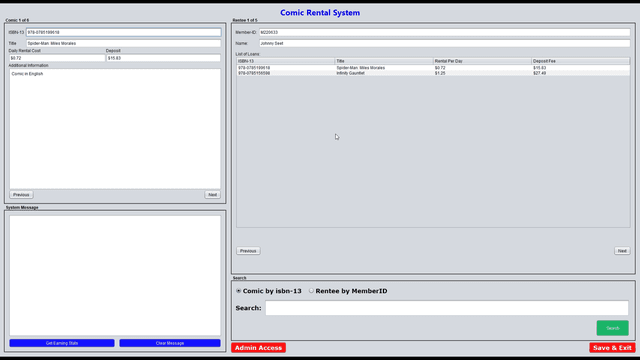The image size is (640, 360).
Task: Open Admin Access
Action: click(x=258, y=348)
